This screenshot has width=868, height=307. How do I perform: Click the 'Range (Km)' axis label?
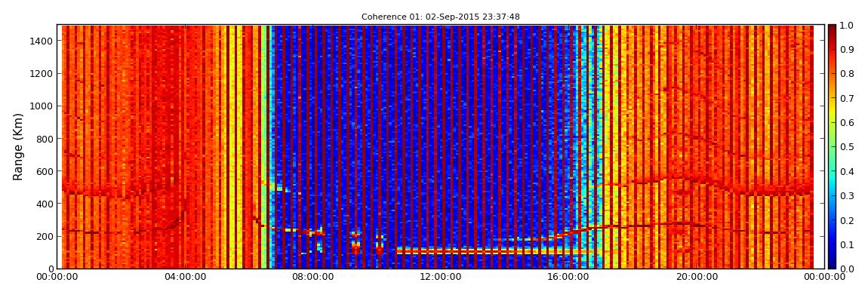click(x=18, y=146)
